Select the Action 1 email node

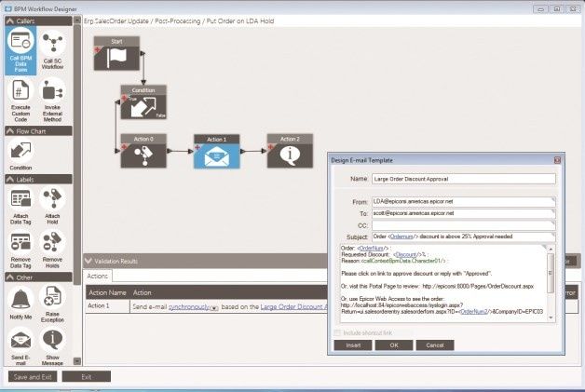click(216, 152)
